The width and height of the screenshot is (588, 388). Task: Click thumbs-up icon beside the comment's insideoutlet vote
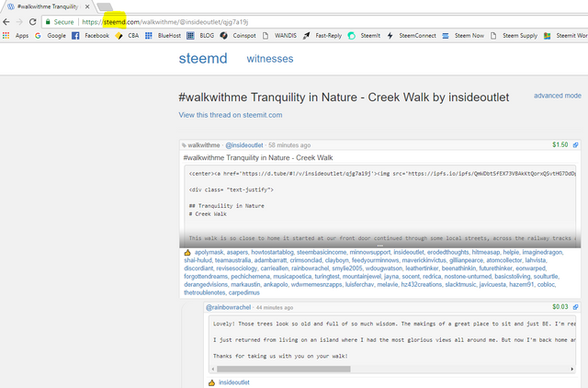click(212, 382)
